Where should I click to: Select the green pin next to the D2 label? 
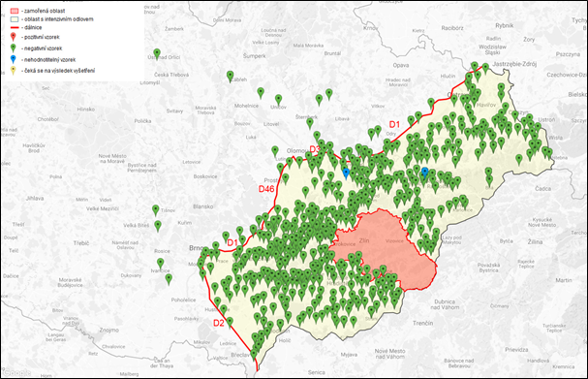(230, 322)
